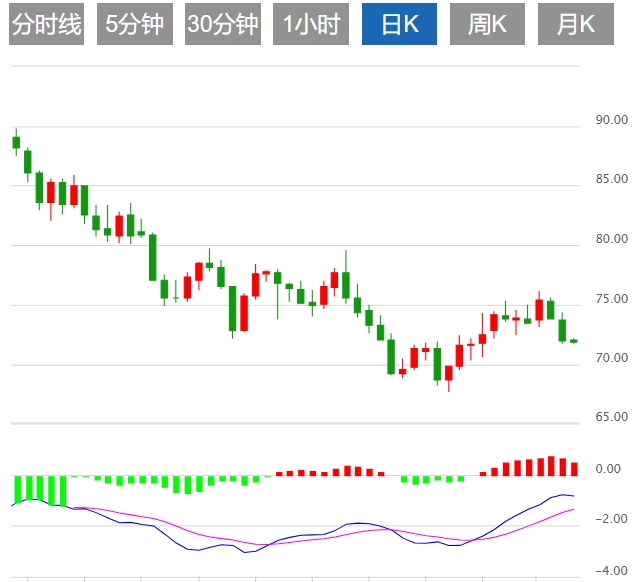637x582 pixels.
Task: Click the leftmost green candlestick near 90.00
Action: (16, 141)
